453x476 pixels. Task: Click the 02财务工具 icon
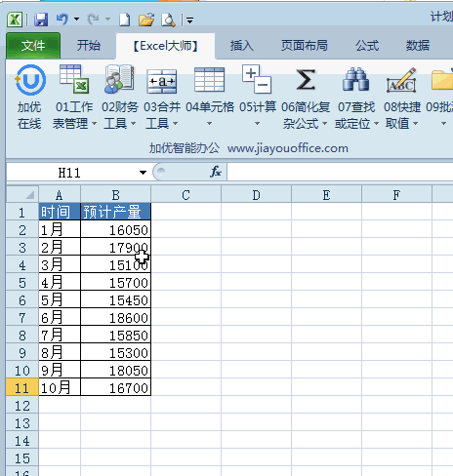pyautogui.click(x=119, y=79)
